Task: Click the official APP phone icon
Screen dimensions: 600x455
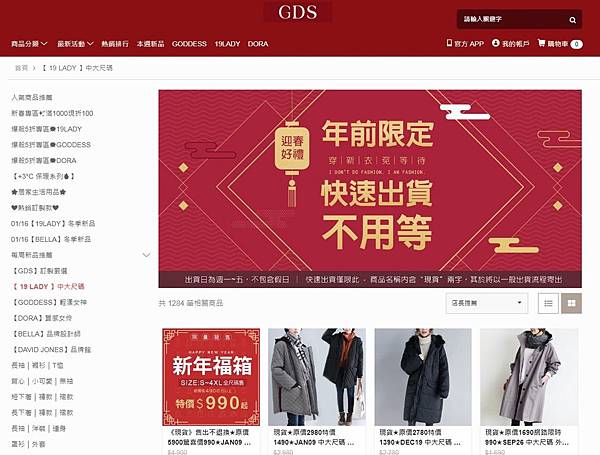Action: click(x=449, y=43)
